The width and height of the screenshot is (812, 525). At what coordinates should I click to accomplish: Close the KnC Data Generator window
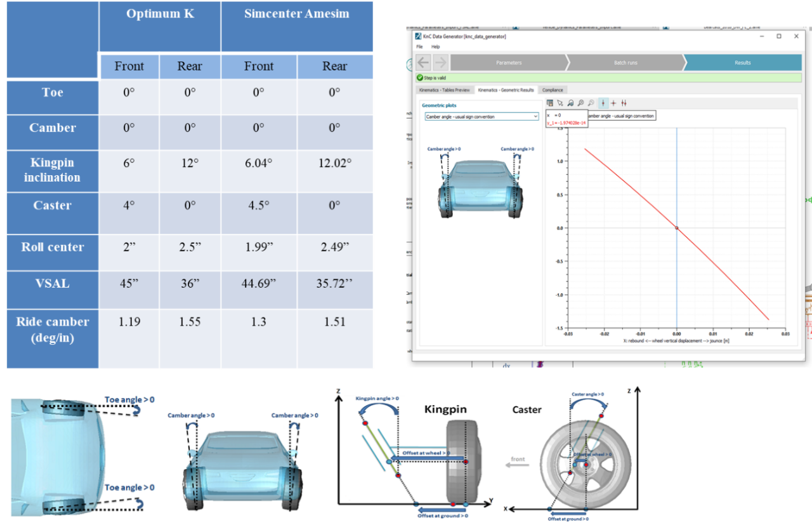point(797,37)
